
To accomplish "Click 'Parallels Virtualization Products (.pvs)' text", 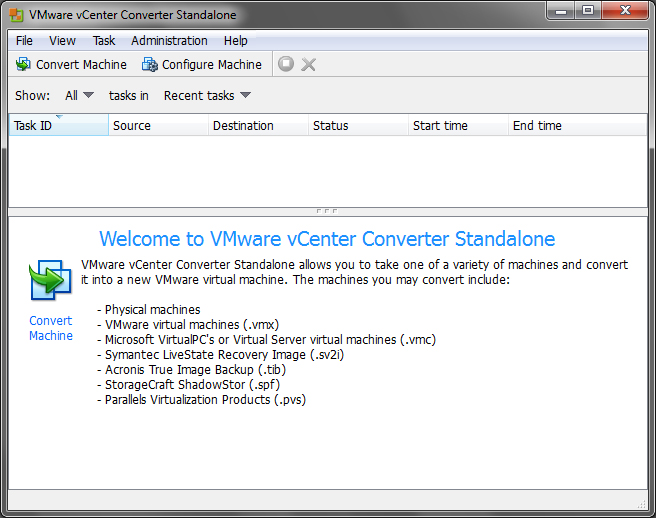I will [205, 400].
